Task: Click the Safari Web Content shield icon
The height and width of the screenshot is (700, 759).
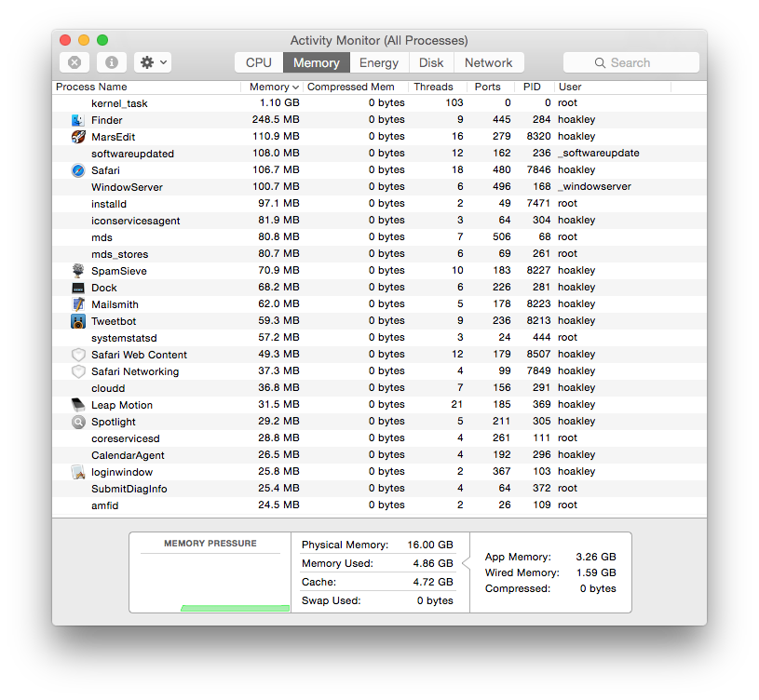Action: (x=78, y=355)
